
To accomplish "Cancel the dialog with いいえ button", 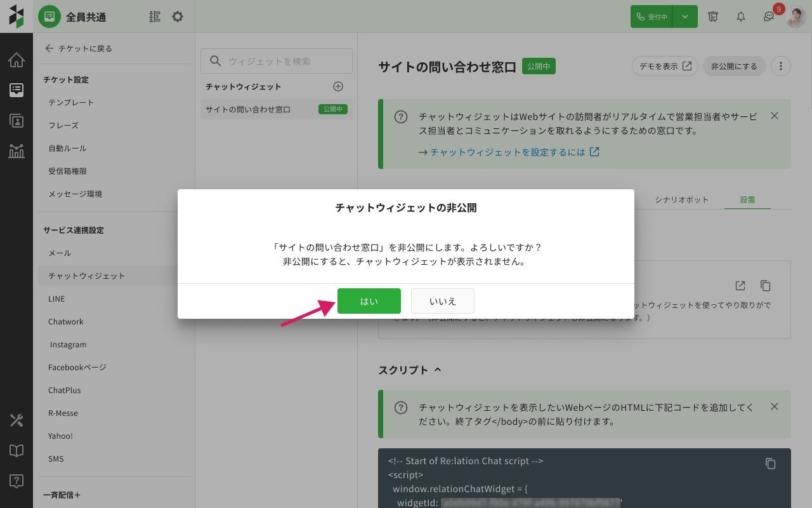I will pyautogui.click(x=442, y=301).
